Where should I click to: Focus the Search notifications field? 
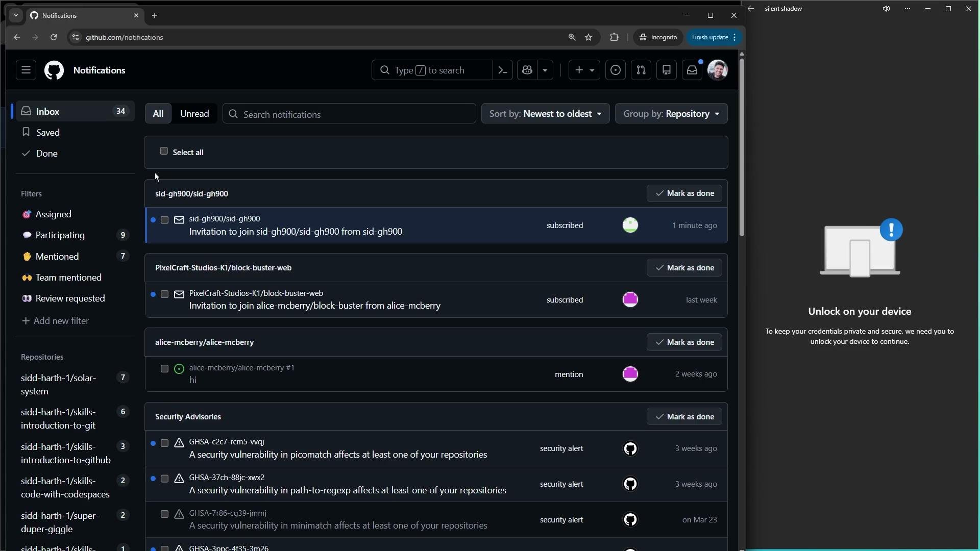(x=349, y=114)
